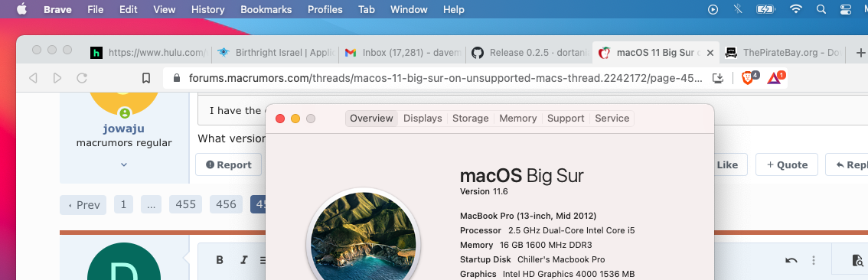Expand jowaju's user details chevron
Screen dimensions: 868x280
tap(124, 164)
